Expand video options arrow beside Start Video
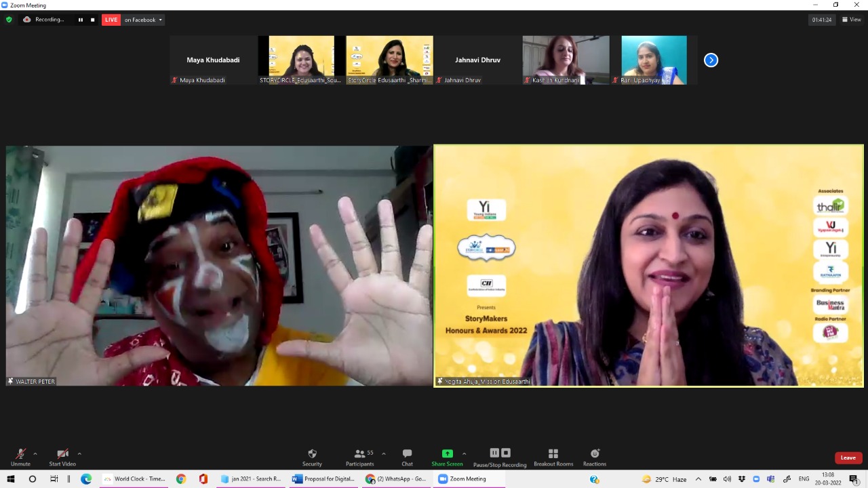Viewport: 868px width, 488px height. 79,453
